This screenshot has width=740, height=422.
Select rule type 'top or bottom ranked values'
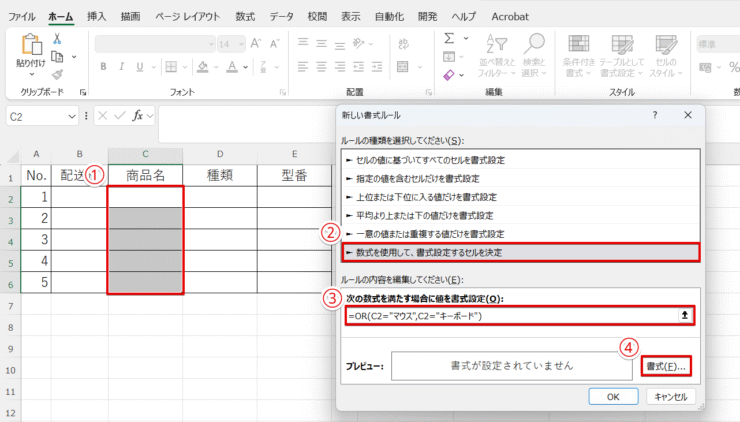point(521,197)
